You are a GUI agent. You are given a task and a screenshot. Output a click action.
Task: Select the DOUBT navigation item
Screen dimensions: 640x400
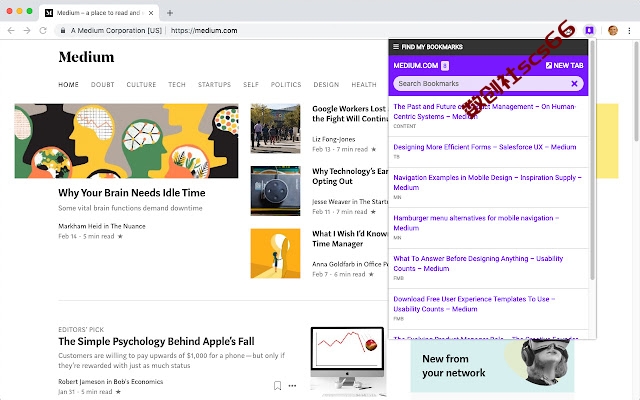click(x=102, y=84)
